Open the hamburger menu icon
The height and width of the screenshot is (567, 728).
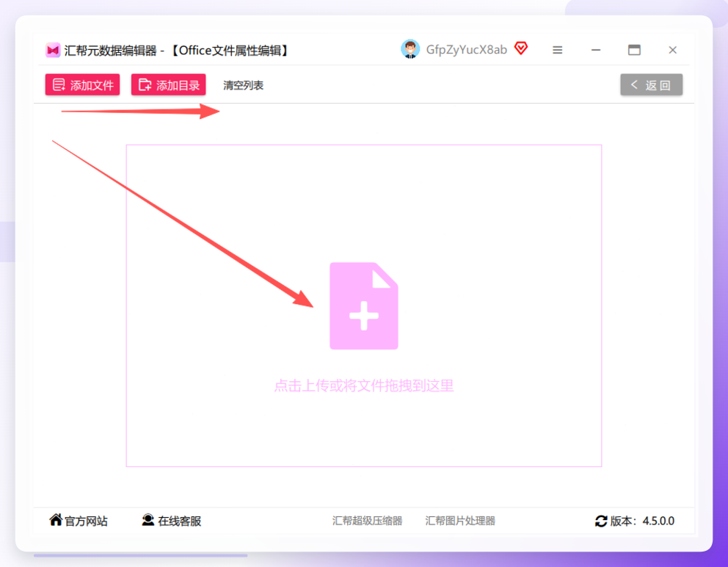point(557,50)
